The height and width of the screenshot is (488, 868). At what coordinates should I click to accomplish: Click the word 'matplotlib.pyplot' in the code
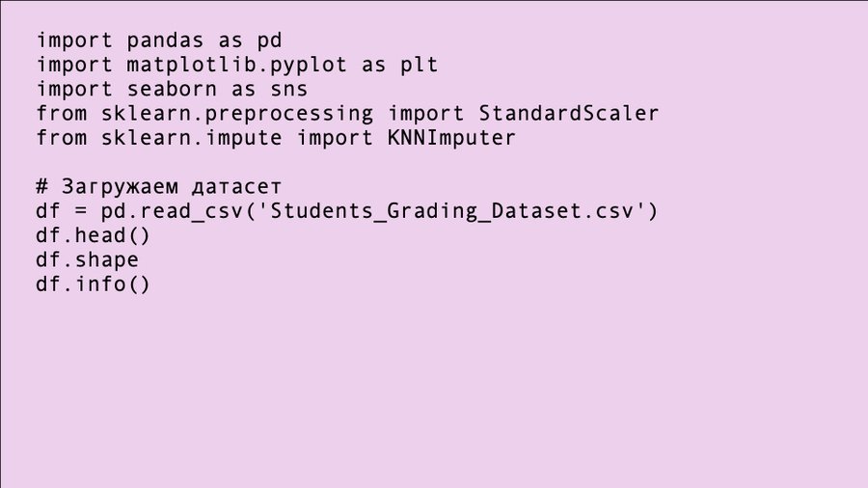point(235,66)
